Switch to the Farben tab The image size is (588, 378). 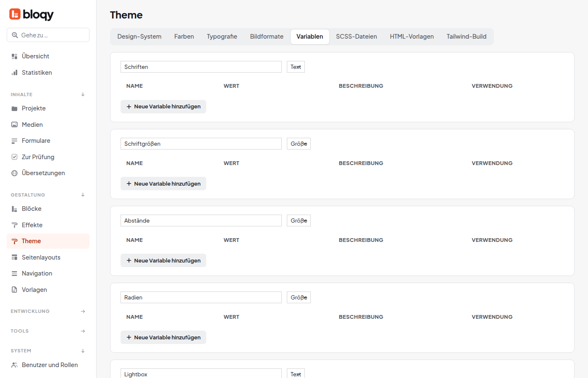tap(184, 37)
